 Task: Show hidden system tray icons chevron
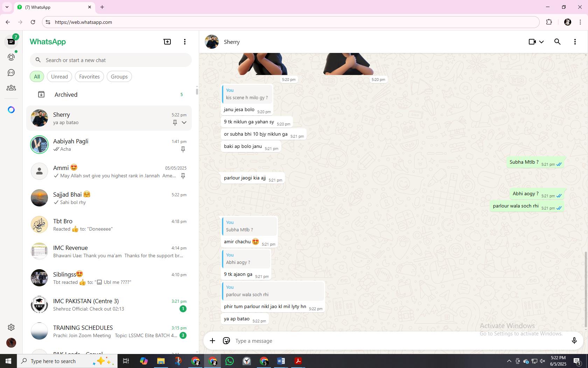point(509,361)
